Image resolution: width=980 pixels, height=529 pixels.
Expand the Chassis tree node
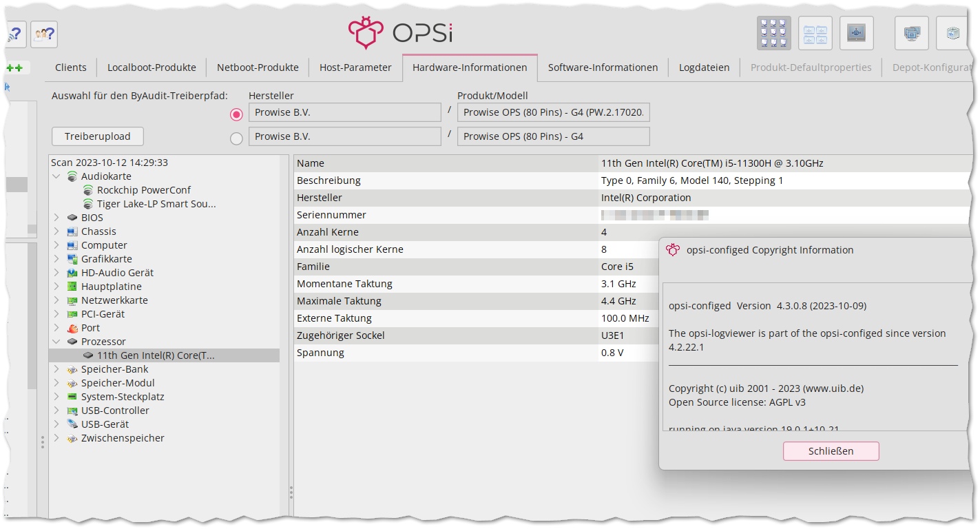(x=56, y=231)
